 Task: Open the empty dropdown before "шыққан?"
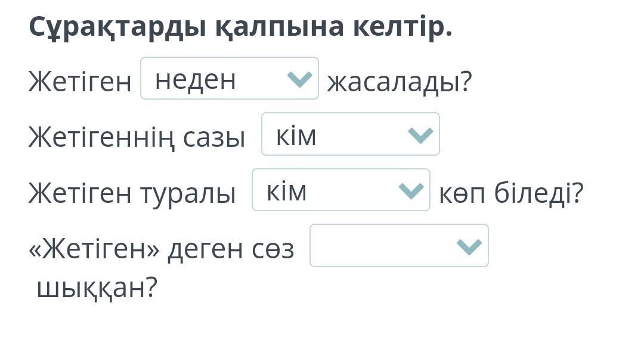point(398,246)
